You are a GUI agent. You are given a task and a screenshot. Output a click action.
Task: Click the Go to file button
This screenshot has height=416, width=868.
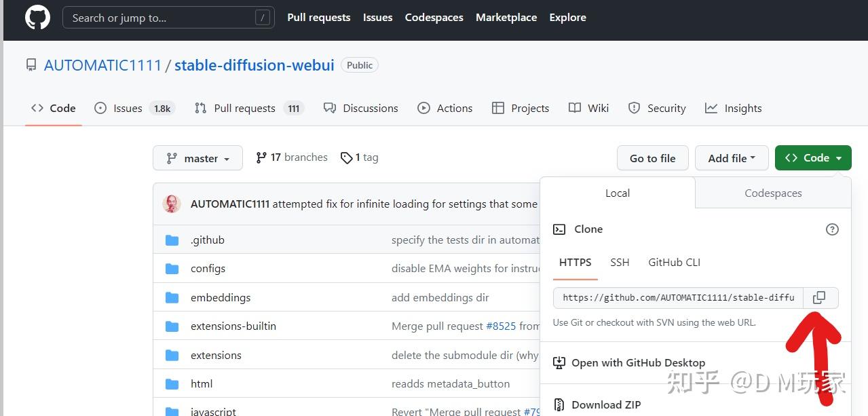(x=652, y=158)
